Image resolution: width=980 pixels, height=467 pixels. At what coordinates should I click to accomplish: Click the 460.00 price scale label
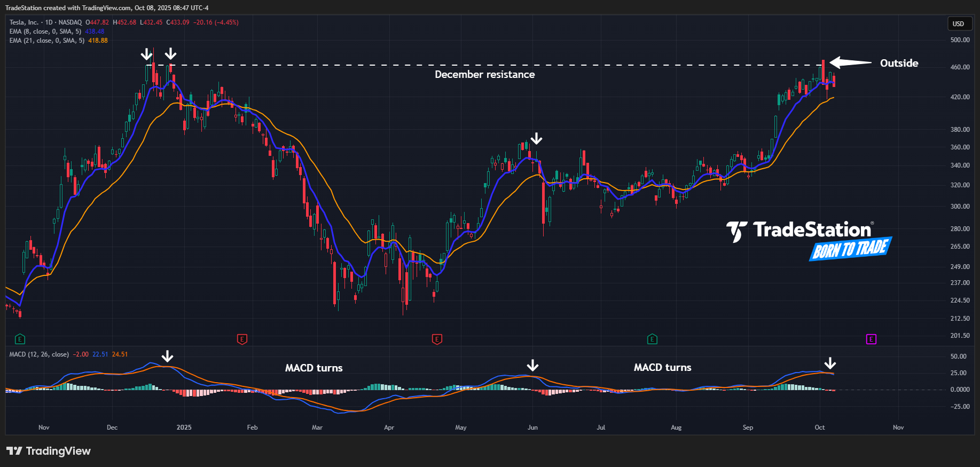tap(960, 67)
